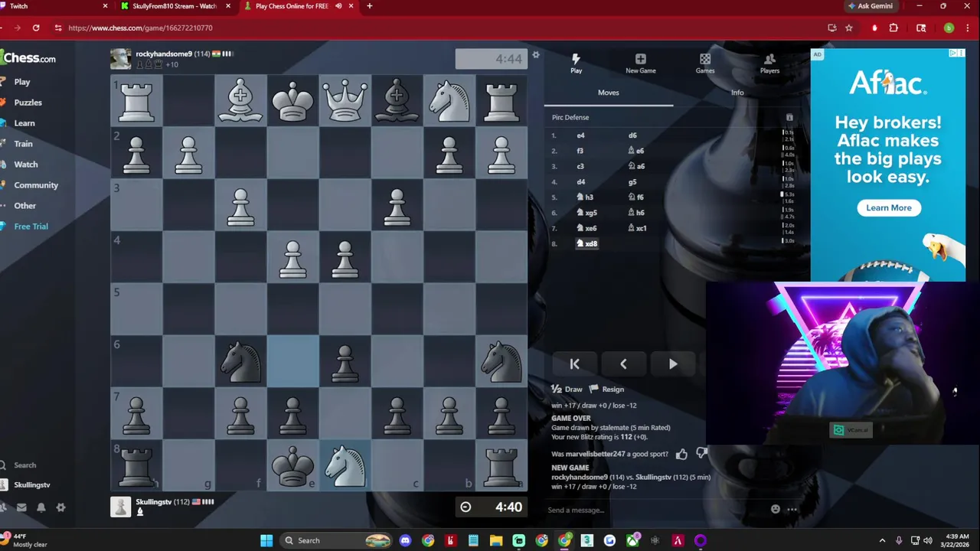Screen dimensions: 980x551
Task: Open Ask Gemini button
Action: pyautogui.click(x=871, y=6)
